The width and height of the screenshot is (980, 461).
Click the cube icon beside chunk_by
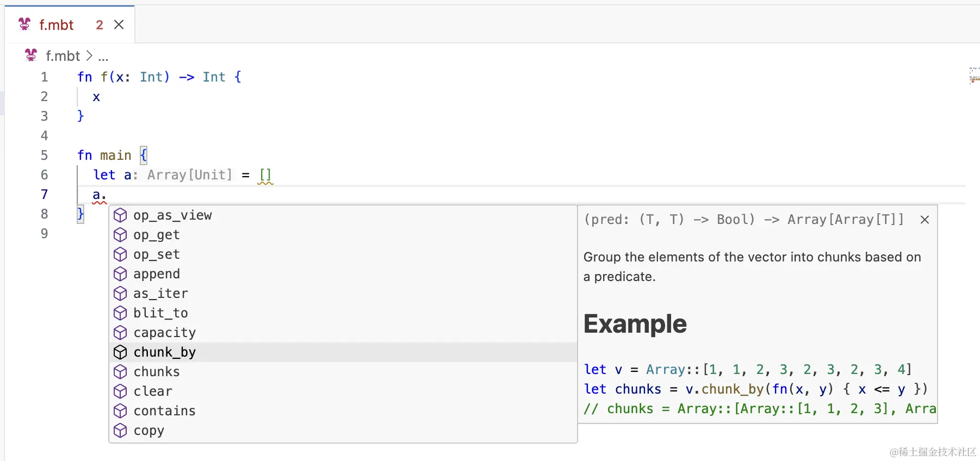coord(120,352)
